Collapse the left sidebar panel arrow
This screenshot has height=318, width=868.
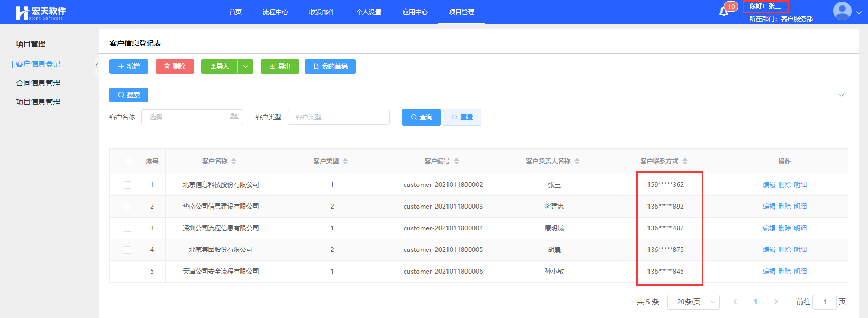[96, 66]
